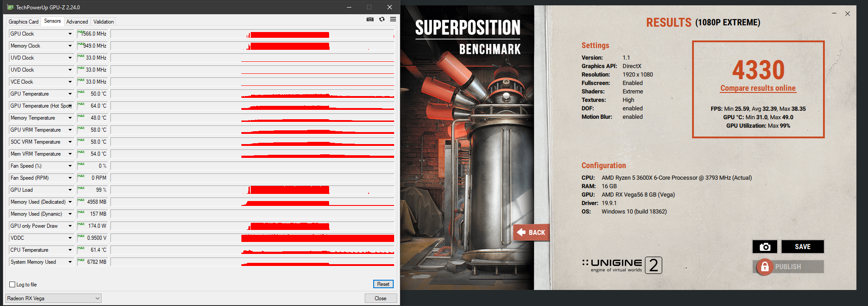
Task: Open the GPU Load dropdown arrow
Action: click(70, 190)
